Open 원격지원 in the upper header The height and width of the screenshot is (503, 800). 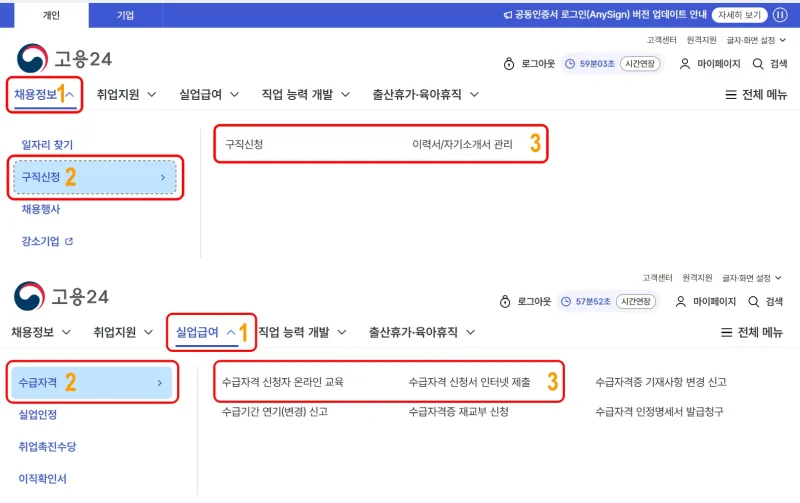point(702,40)
